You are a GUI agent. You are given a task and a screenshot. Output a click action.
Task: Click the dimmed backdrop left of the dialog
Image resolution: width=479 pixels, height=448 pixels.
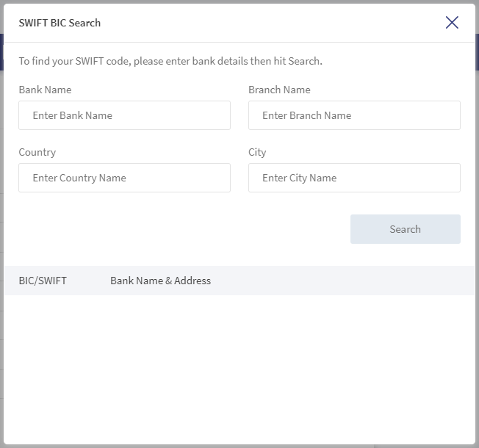pos(1,224)
